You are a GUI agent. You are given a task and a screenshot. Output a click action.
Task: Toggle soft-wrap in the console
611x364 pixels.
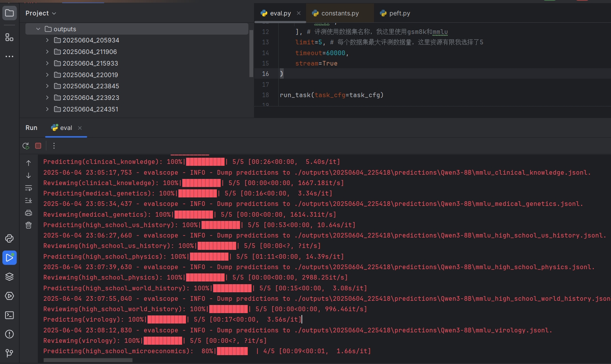coord(29,188)
